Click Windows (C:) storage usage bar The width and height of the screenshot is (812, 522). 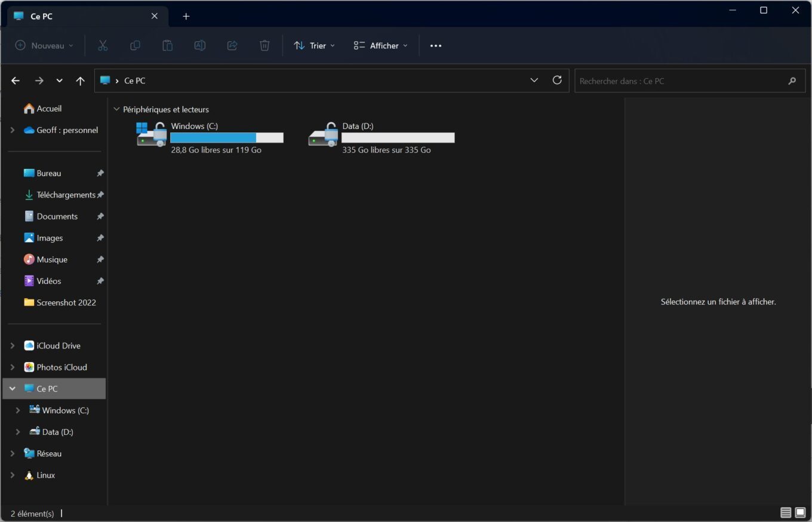tap(227, 138)
